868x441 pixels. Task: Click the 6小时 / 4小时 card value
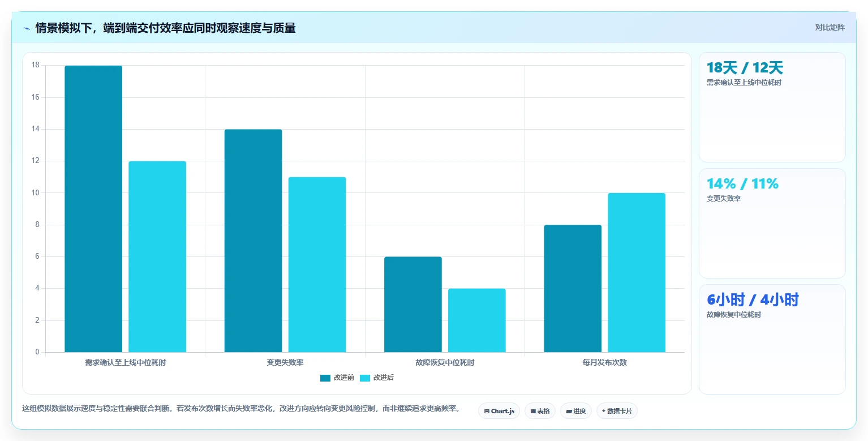[753, 299]
